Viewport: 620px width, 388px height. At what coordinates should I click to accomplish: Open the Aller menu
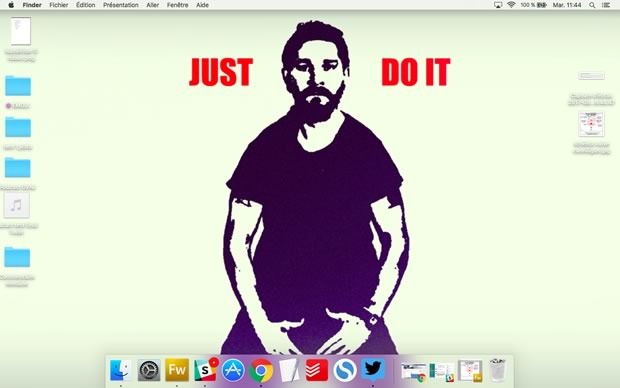point(152,5)
